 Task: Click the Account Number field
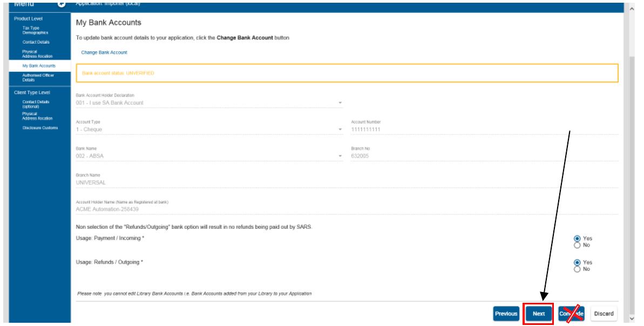(x=484, y=130)
